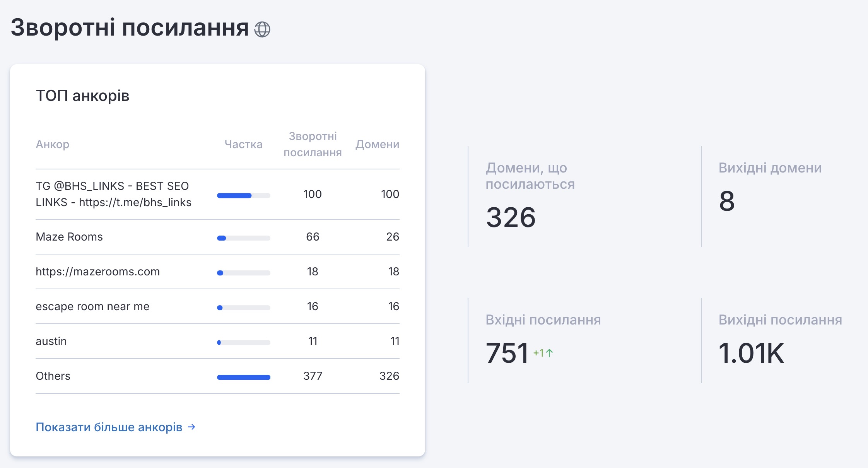The height and width of the screenshot is (468, 868).
Task: Select the 'Maze Rooms' anchor text
Action: pyautogui.click(x=69, y=237)
